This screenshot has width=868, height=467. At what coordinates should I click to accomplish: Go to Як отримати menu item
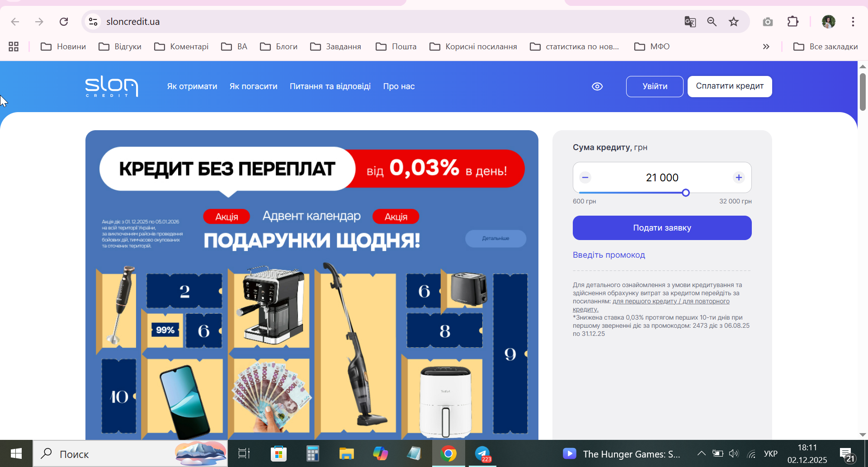(192, 86)
